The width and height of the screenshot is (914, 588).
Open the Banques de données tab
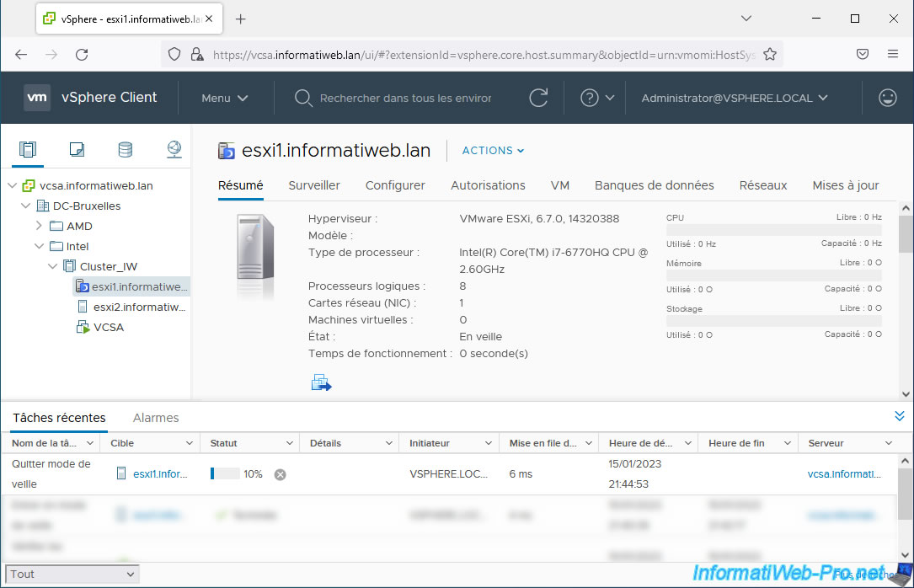point(654,185)
